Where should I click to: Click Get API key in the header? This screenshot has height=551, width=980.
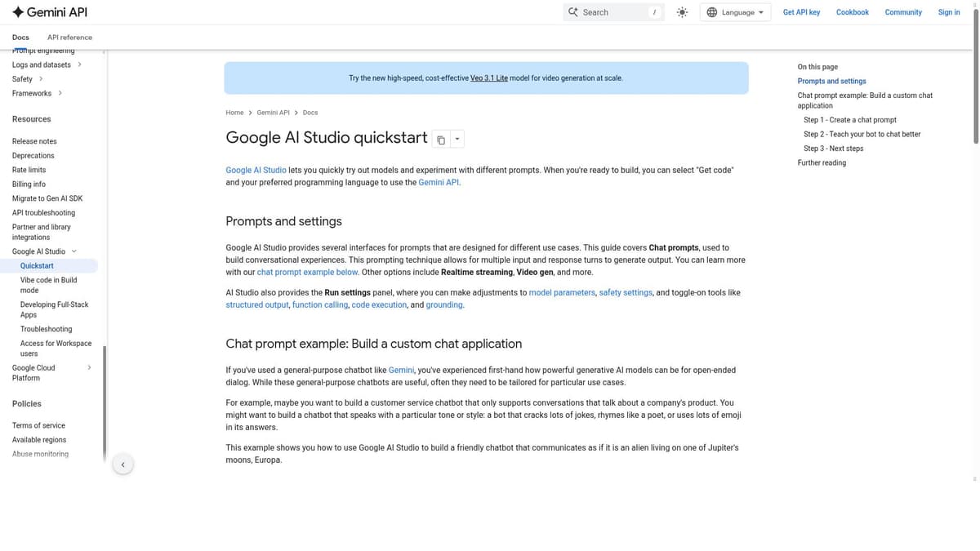click(x=801, y=12)
